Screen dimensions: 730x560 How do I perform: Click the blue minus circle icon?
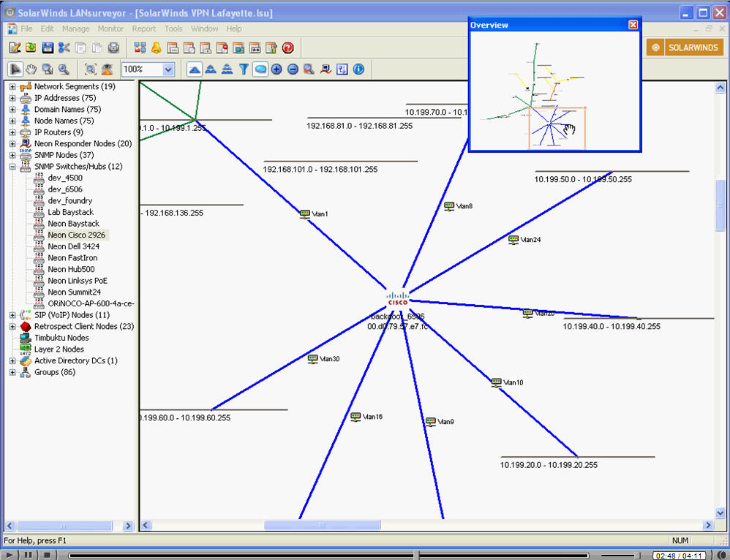293,69
